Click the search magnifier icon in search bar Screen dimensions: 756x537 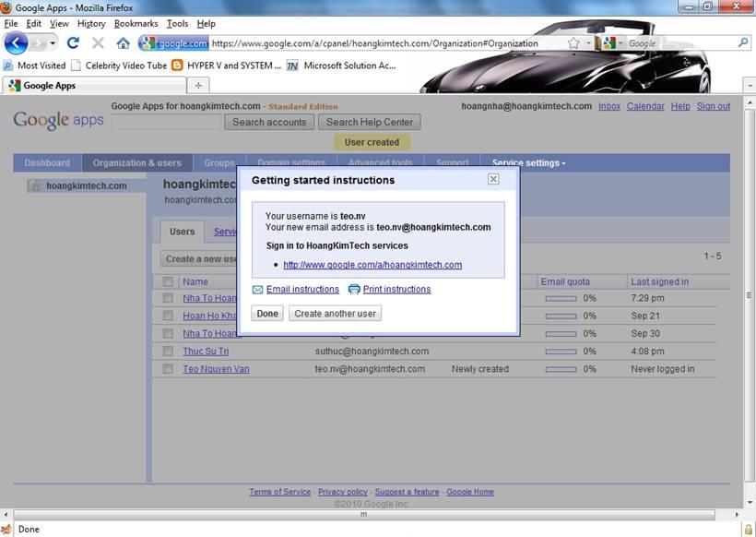pyautogui.click(x=743, y=43)
